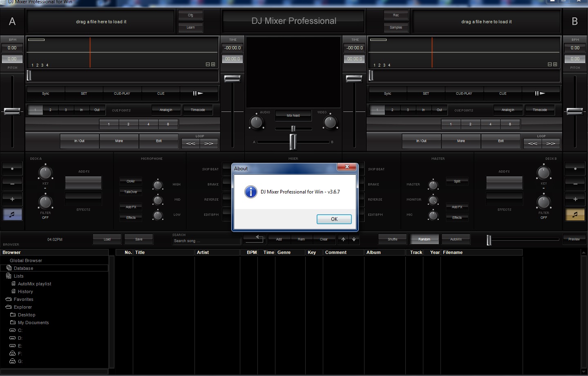Select C: drive in browser

(20, 330)
